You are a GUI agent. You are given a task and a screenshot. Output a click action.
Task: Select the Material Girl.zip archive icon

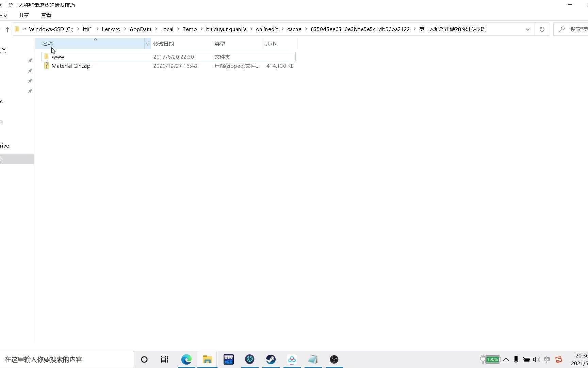(47, 66)
